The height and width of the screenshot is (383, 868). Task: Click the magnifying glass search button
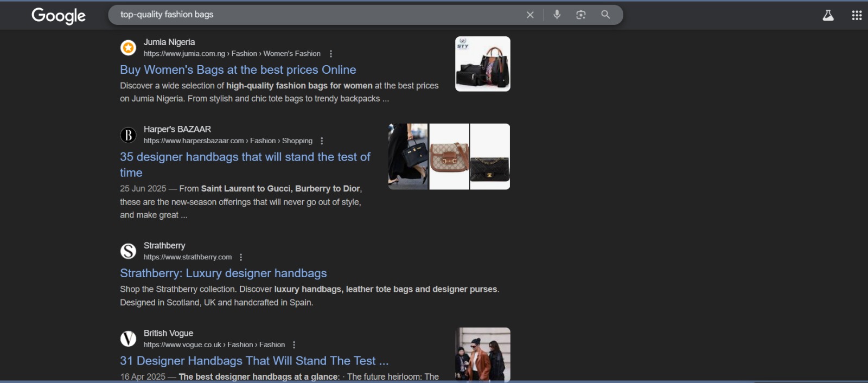click(605, 15)
